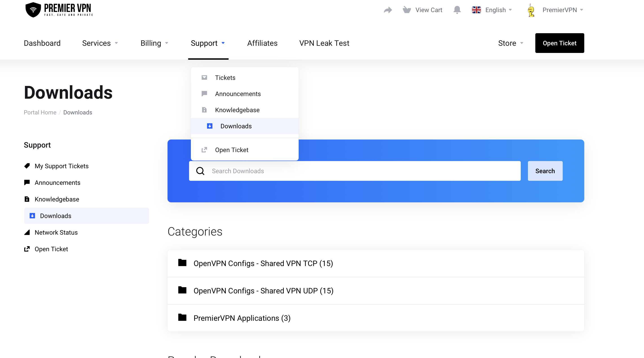Click Network Status signal icon in sidebar
644x358 pixels.
click(x=27, y=232)
